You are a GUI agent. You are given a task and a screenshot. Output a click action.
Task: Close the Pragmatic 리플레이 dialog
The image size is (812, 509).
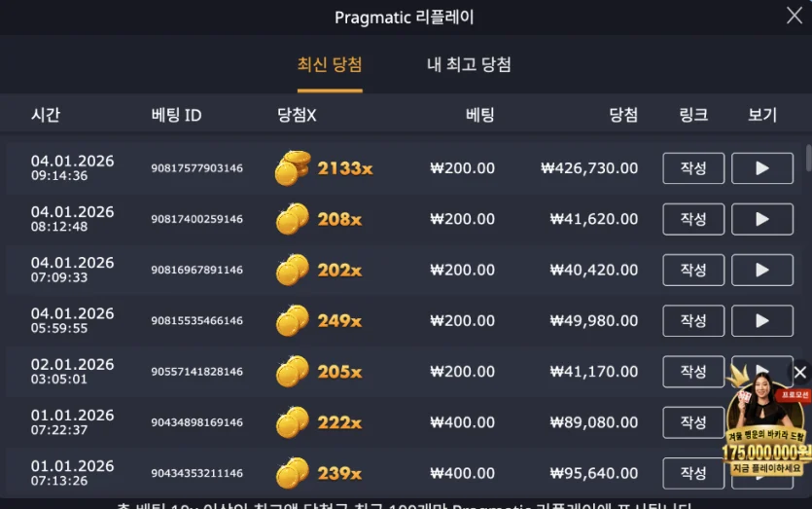pyautogui.click(x=794, y=15)
